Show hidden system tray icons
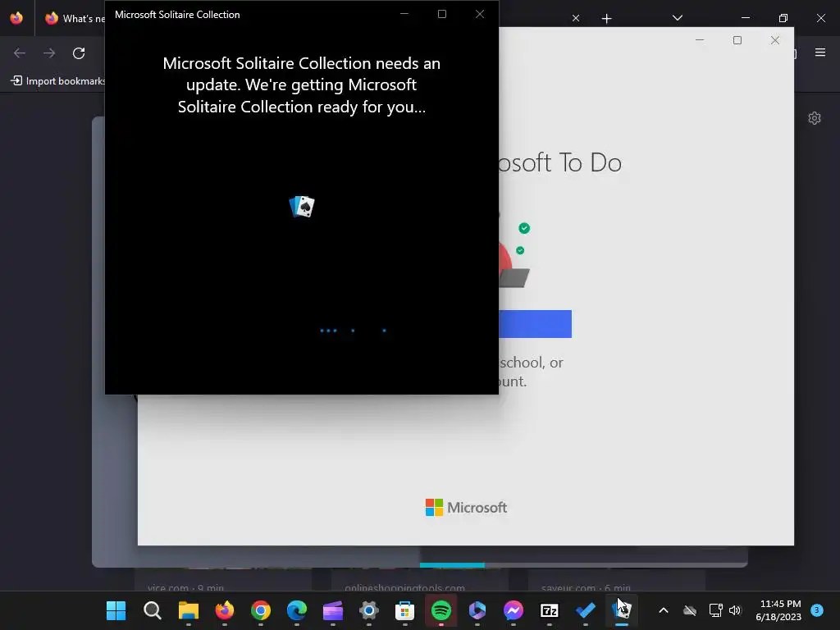The width and height of the screenshot is (840, 630). tap(663, 610)
